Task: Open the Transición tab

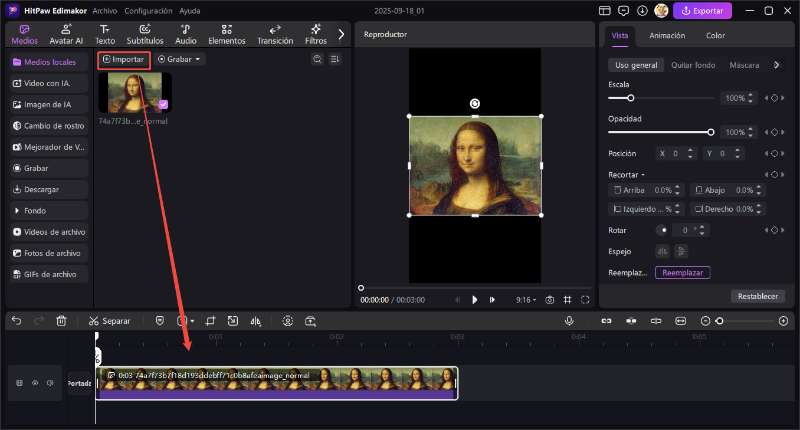Action: pyautogui.click(x=275, y=35)
